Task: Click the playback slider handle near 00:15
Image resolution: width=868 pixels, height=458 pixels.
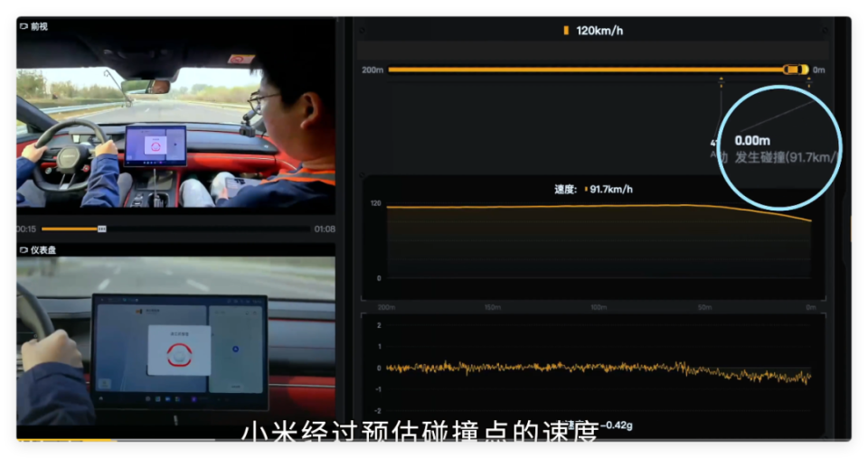Action: click(x=102, y=229)
